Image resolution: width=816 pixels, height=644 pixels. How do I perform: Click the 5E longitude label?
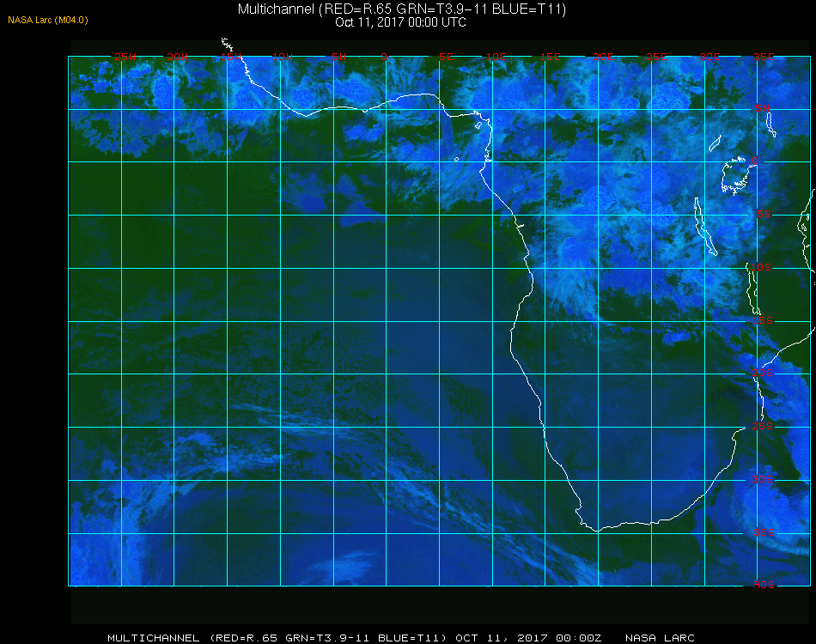[x=446, y=57]
